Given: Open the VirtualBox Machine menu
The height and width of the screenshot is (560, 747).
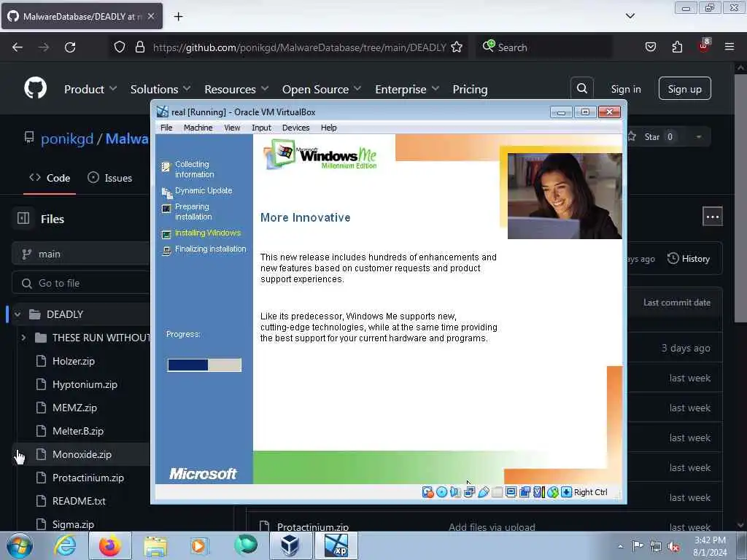Looking at the screenshot, I should point(198,128).
